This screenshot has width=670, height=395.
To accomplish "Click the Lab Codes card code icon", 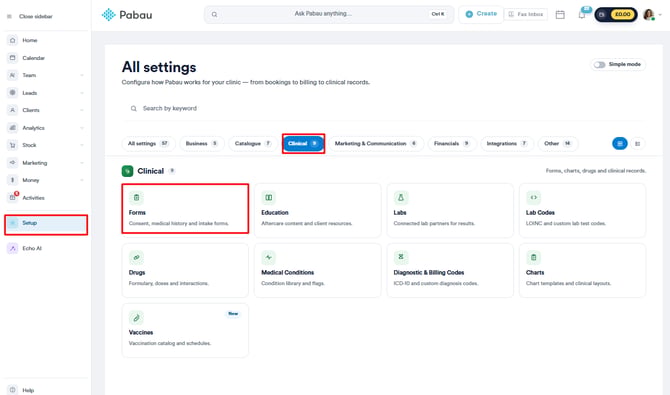I will pyautogui.click(x=534, y=198).
